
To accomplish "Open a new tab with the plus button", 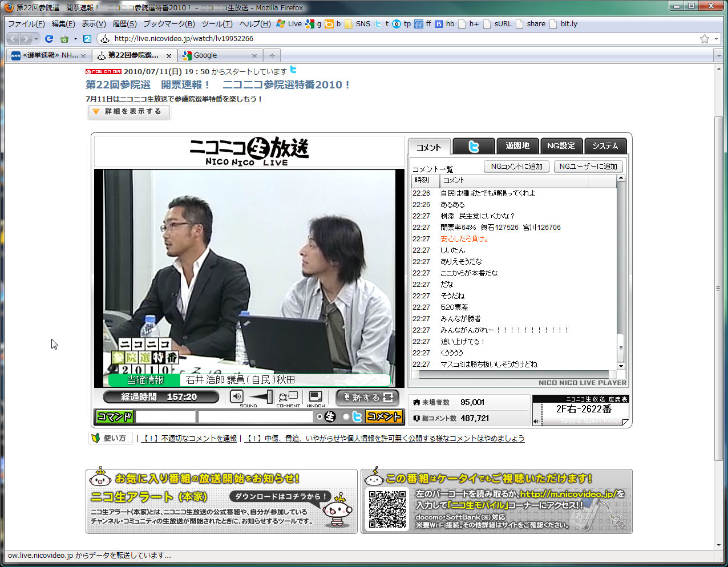I will [272, 55].
